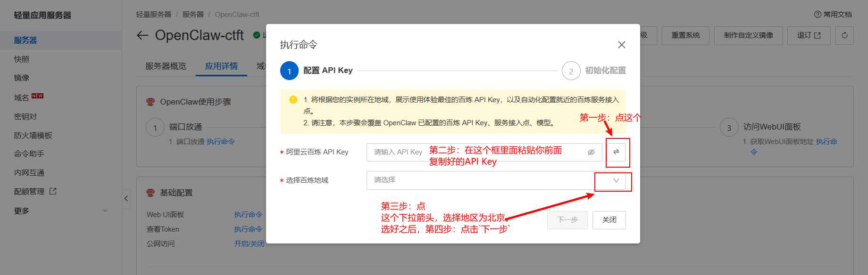Click 执行命令 link for Web UI面板

tap(248, 215)
